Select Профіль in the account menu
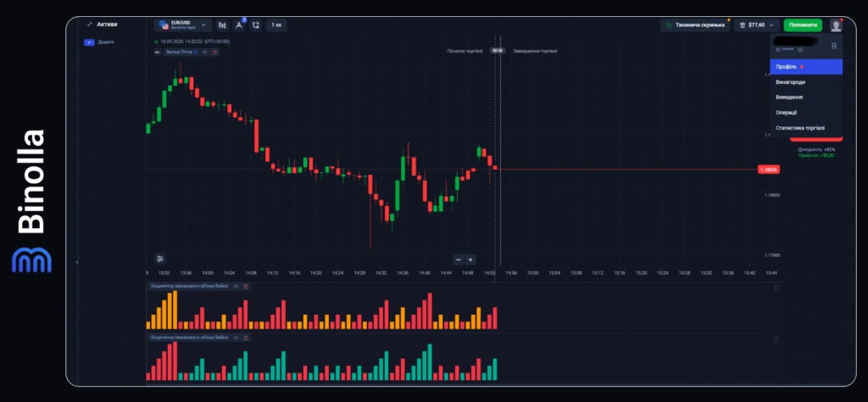Screen dimensions: 868x402 click(805, 67)
